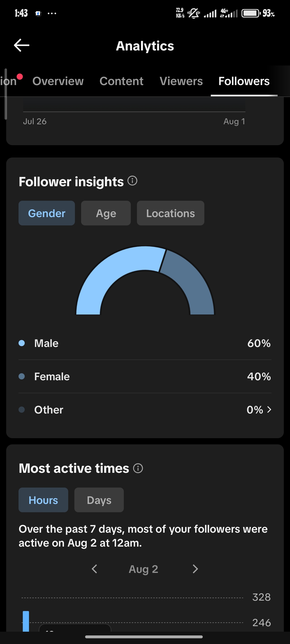Switch to the Viewers tab
This screenshot has width=290, height=644.
[181, 81]
